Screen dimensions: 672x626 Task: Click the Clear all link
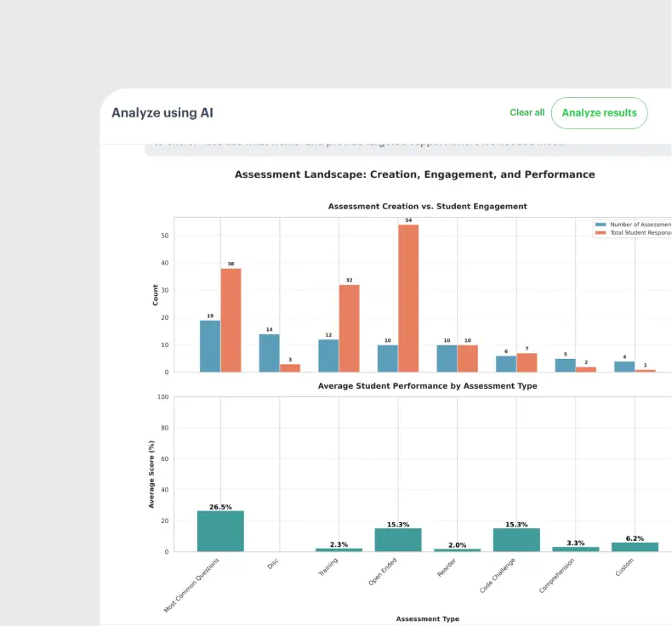click(x=527, y=112)
